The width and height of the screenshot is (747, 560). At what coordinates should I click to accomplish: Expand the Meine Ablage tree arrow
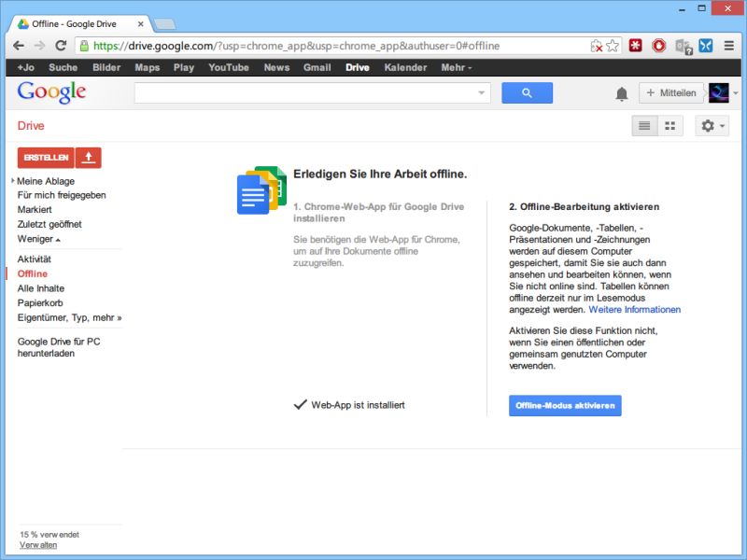click(x=13, y=180)
